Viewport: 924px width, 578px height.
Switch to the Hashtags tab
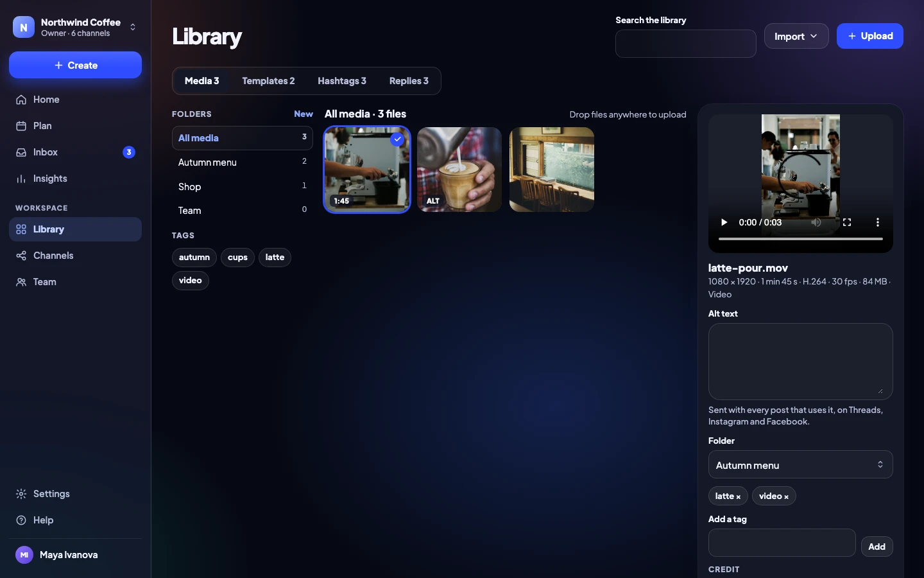[x=342, y=81]
